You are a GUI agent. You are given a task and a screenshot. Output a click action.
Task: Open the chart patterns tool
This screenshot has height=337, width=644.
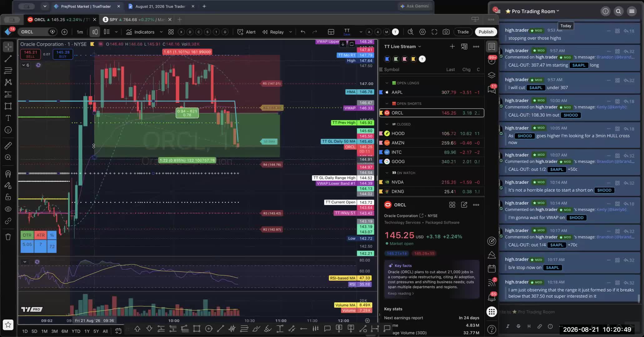[8, 82]
